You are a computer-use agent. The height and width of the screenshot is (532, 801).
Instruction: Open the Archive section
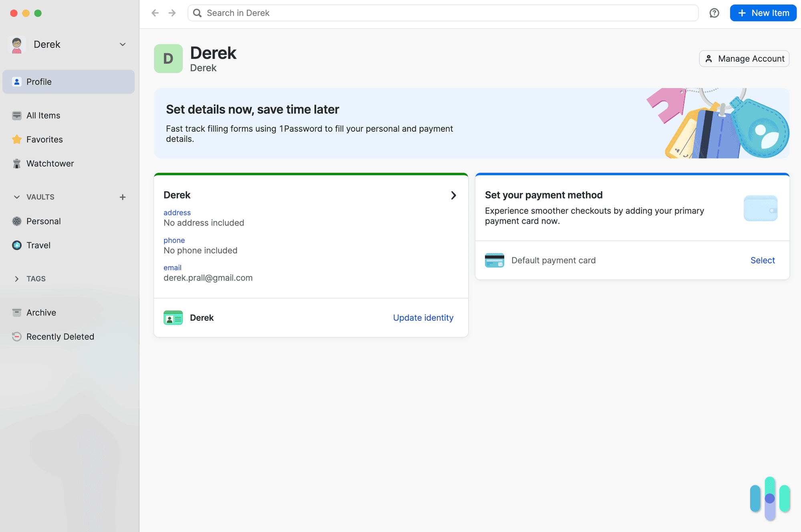pyautogui.click(x=41, y=312)
